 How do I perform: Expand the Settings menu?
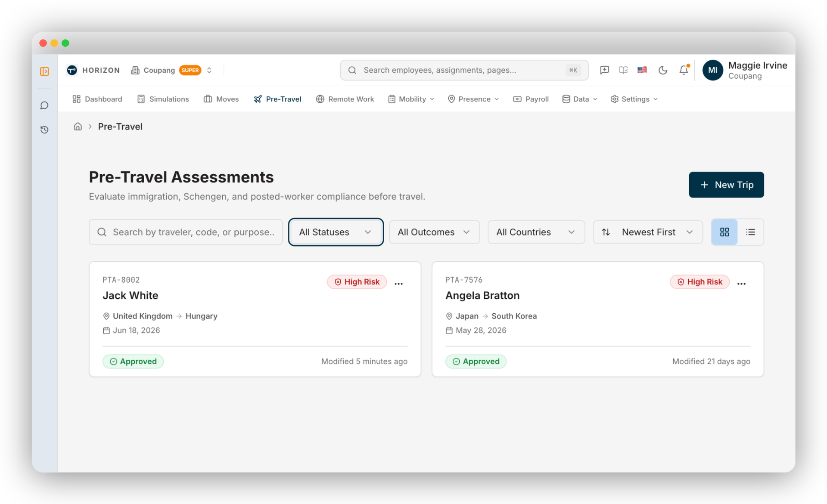click(634, 99)
